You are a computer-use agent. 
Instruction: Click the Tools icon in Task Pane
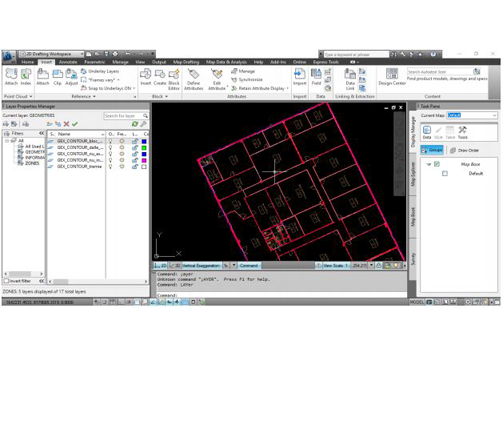pyautogui.click(x=462, y=132)
